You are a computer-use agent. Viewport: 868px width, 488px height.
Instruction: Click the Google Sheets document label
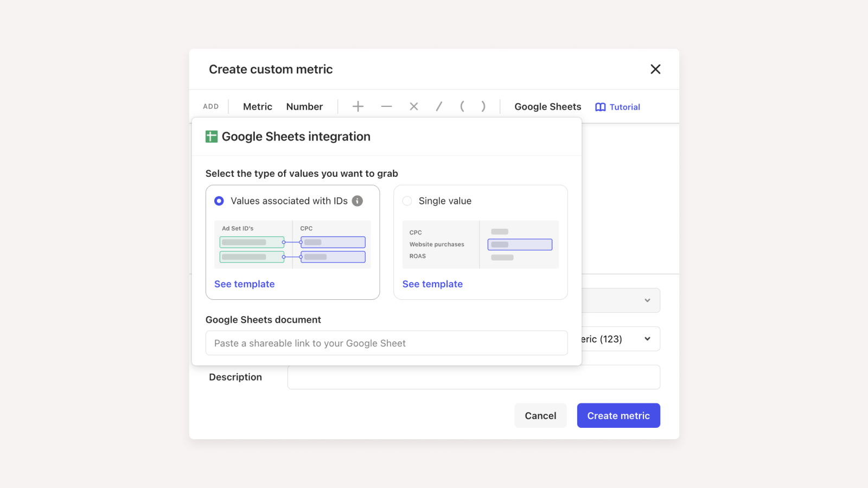pos(263,320)
